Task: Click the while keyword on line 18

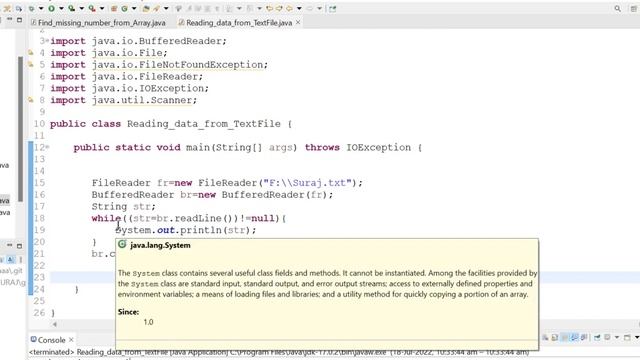Action: coord(107,218)
